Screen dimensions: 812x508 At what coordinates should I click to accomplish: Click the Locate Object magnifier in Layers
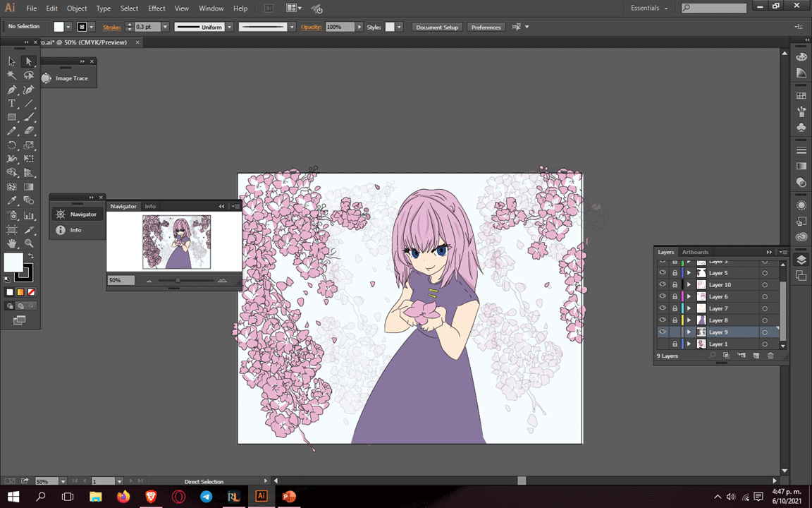712,356
